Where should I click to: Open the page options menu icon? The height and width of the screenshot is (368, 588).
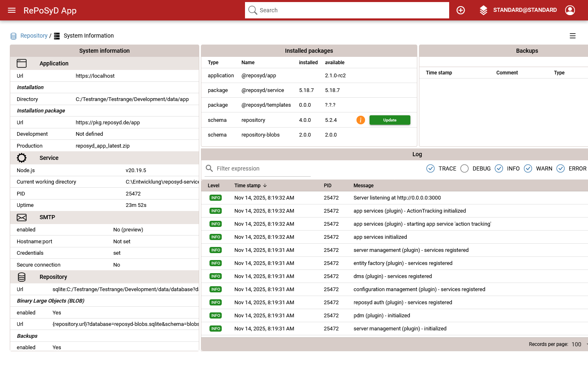click(572, 36)
